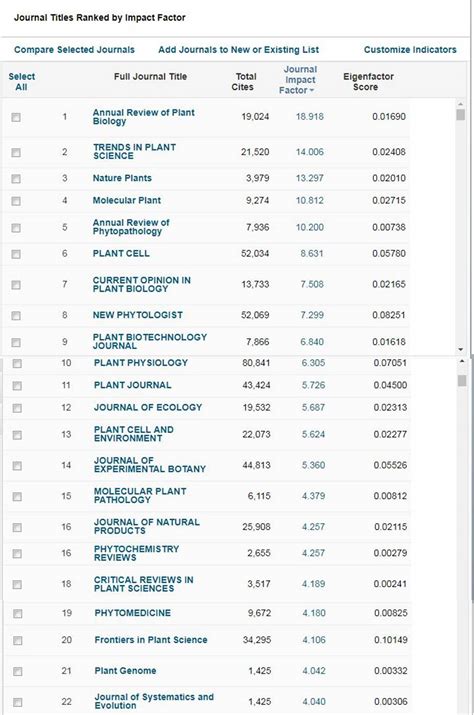Image resolution: width=474 pixels, height=715 pixels.
Task: Click the Total Cites column header
Action: pos(245,82)
